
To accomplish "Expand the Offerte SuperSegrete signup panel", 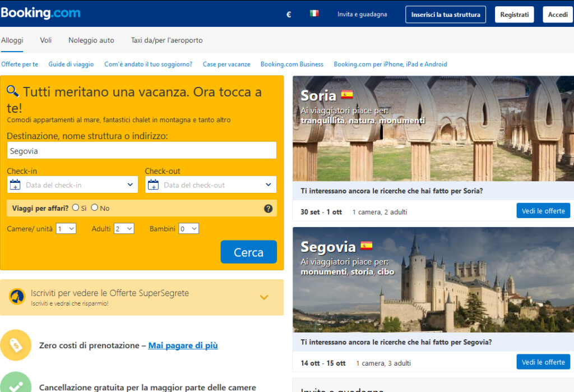I will 264,297.
